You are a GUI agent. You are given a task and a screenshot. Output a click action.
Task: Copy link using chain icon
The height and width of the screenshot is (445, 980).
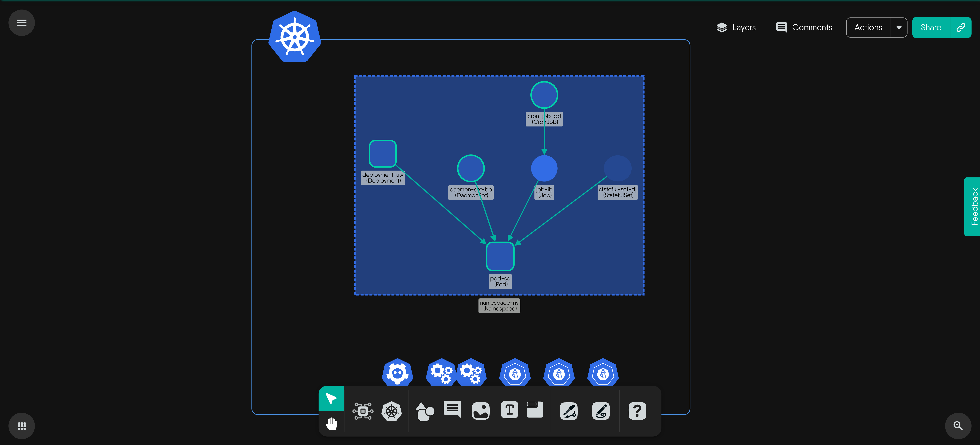(961, 27)
